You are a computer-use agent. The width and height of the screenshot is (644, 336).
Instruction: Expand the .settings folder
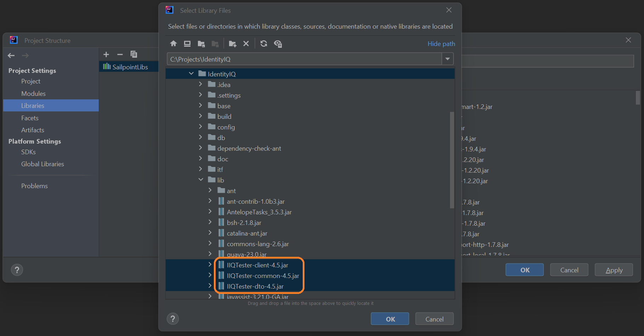pyautogui.click(x=201, y=95)
